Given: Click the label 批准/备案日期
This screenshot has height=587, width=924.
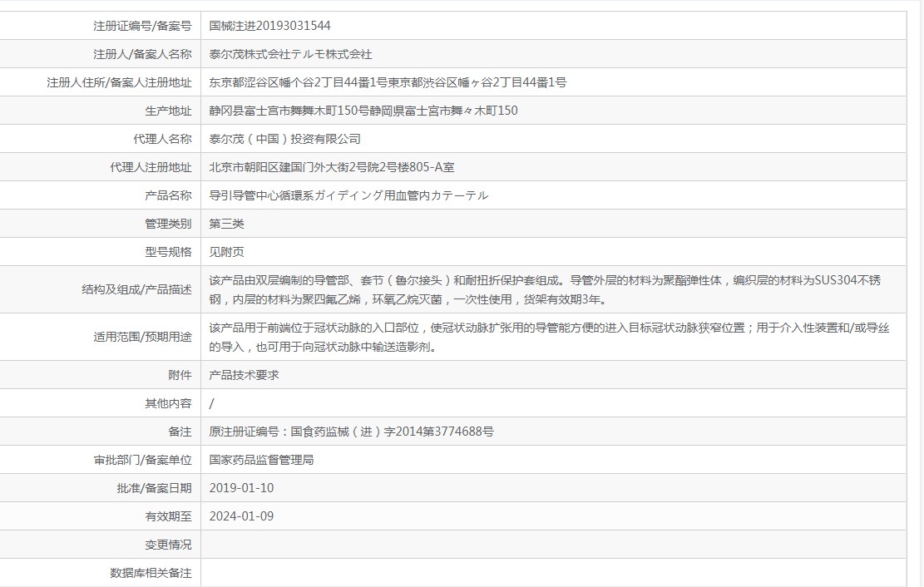Looking at the screenshot, I should (x=155, y=488).
